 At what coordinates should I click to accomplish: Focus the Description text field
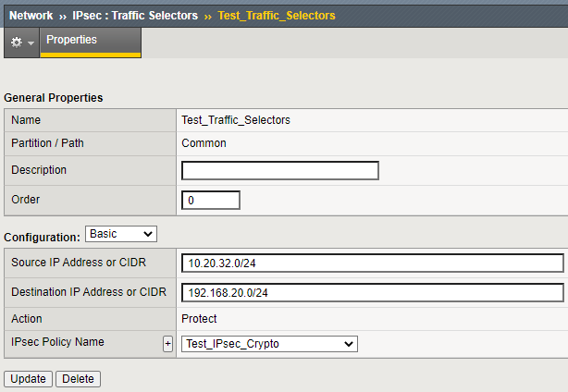(280, 171)
